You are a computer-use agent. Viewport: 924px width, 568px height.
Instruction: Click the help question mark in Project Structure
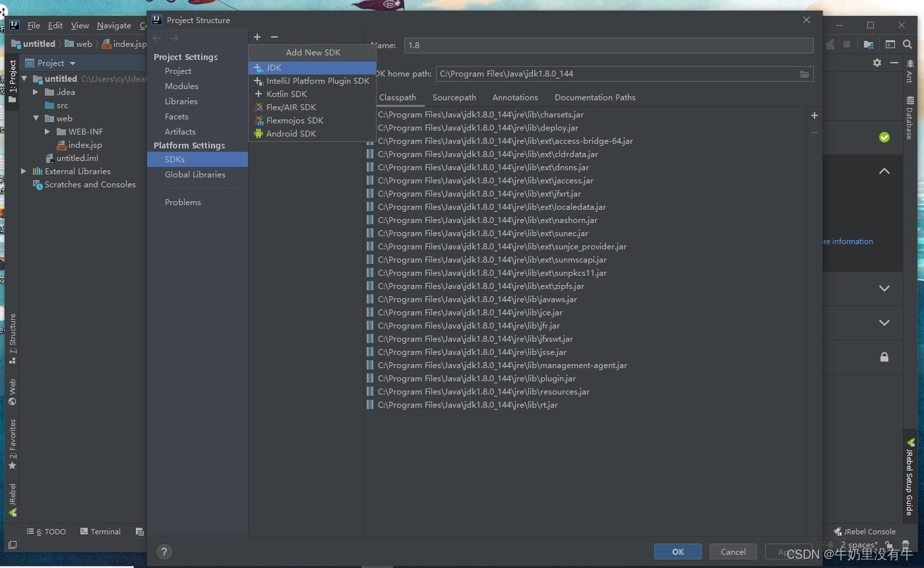[x=164, y=552]
